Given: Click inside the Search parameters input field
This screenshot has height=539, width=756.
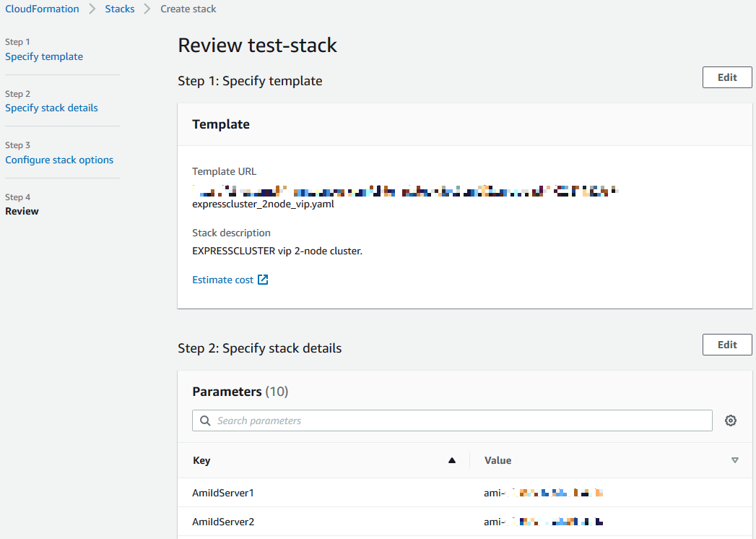Looking at the screenshot, I should 433,420.
